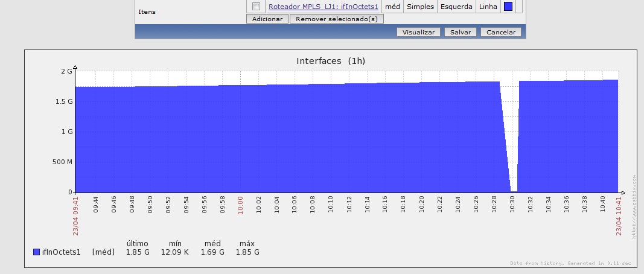Click the ifInOctets1 legend label

pos(61,252)
